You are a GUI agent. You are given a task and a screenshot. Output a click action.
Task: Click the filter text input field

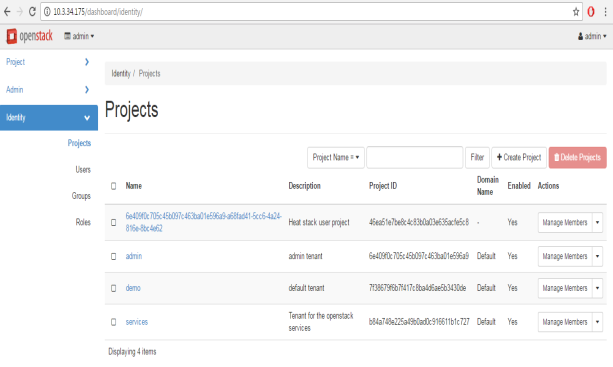415,158
